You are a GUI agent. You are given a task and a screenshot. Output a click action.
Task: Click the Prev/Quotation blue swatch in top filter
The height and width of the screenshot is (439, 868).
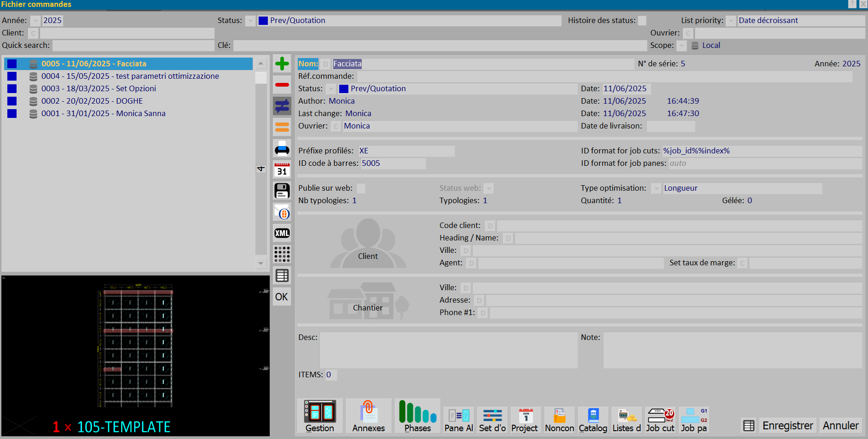point(263,21)
